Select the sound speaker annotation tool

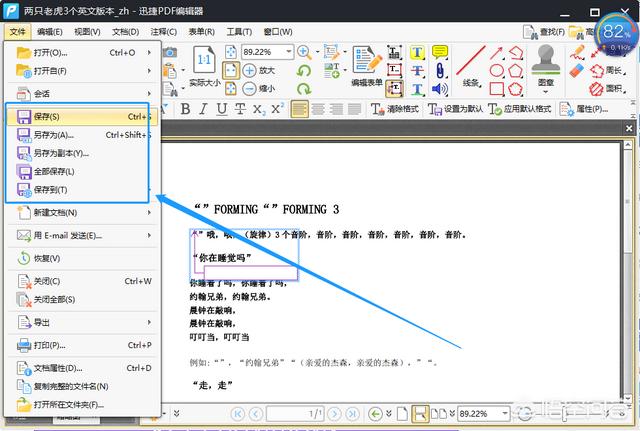click(440, 89)
